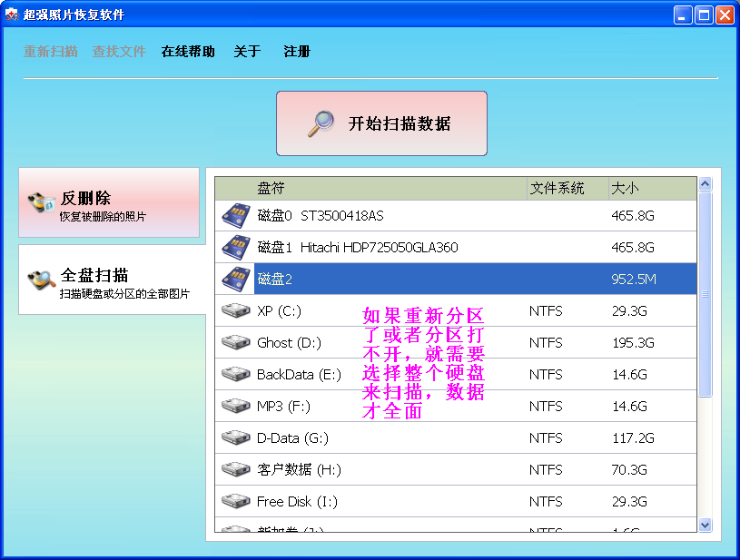Select the 磁盘0 ST3500418AS row
The width and height of the screenshot is (740, 560).
(456, 216)
